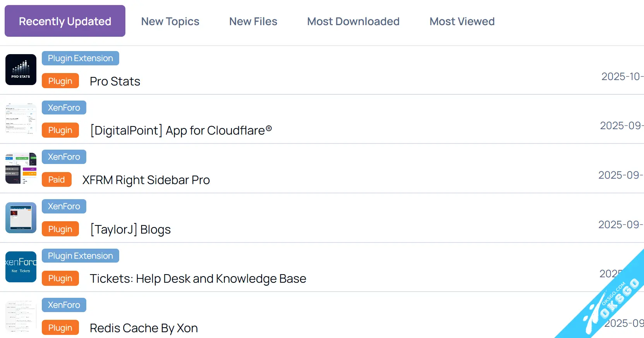The image size is (644, 338).
Task: Open the [TaylorJ] Blogs link
Action: coord(130,229)
